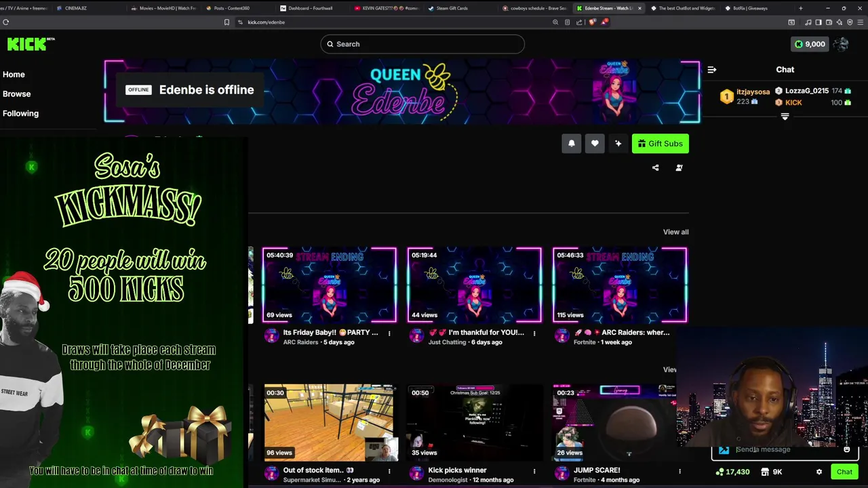The image size is (868, 488).
Task: Open the 05:19:44 thankful stream thumbnail
Action: (475, 285)
